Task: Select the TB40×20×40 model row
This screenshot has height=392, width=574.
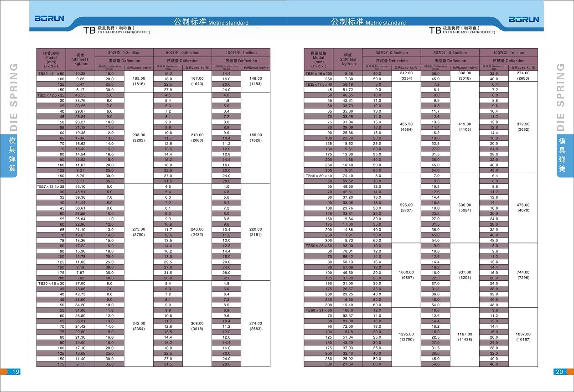Action: [x=319, y=175]
